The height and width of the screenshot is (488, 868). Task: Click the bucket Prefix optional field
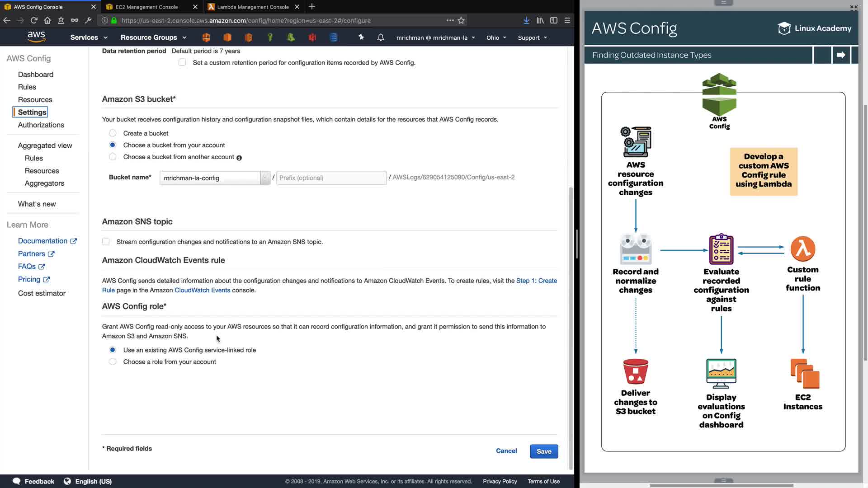[x=331, y=178]
